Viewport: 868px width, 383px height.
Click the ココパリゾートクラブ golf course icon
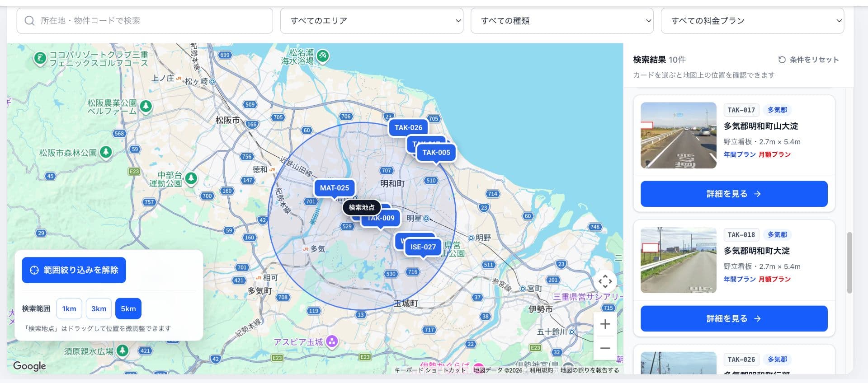point(40,58)
